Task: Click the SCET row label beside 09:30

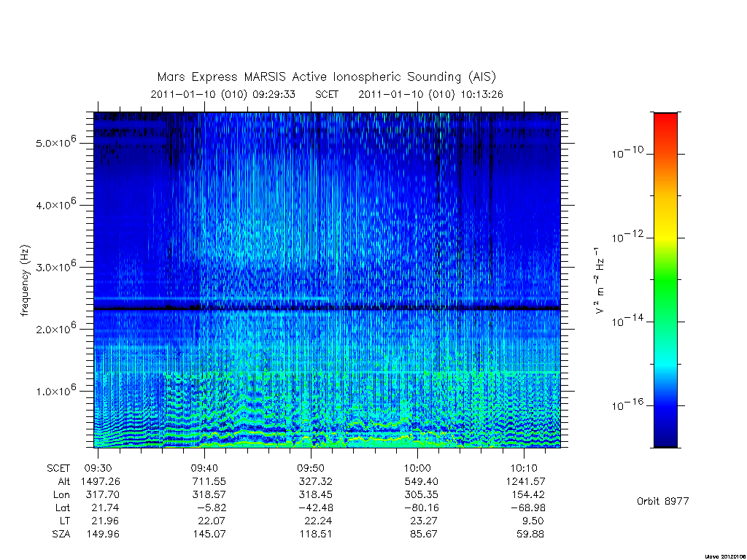Action: tap(58, 468)
